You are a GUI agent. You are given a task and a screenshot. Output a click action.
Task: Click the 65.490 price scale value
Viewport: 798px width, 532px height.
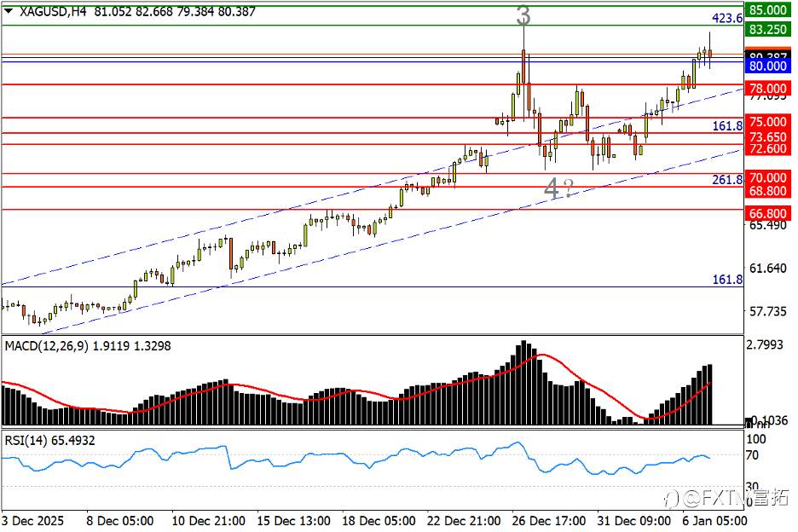[768, 225]
